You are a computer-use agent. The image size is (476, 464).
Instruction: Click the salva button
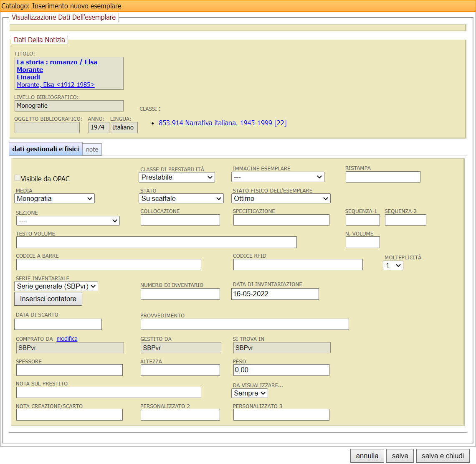click(x=400, y=456)
